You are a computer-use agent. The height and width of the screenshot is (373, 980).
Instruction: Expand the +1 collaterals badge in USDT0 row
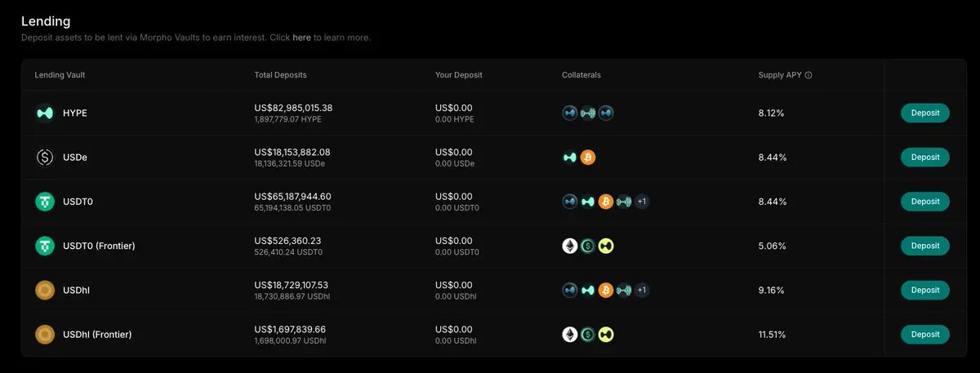(x=642, y=202)
